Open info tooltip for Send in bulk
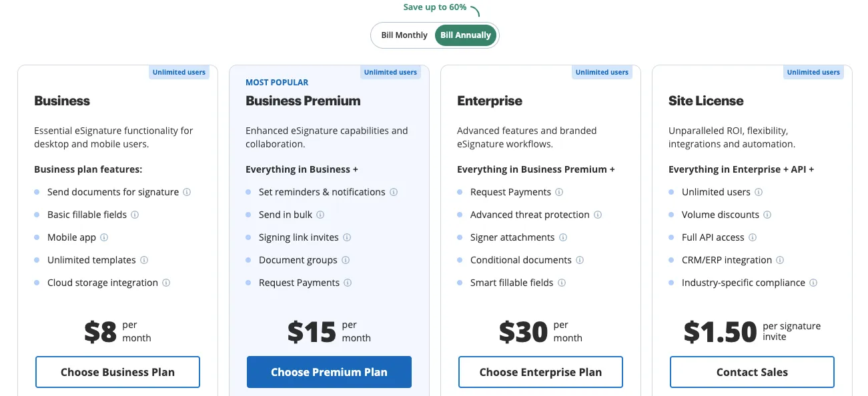This screenshot has width=868, height=396. click(320, 215)
